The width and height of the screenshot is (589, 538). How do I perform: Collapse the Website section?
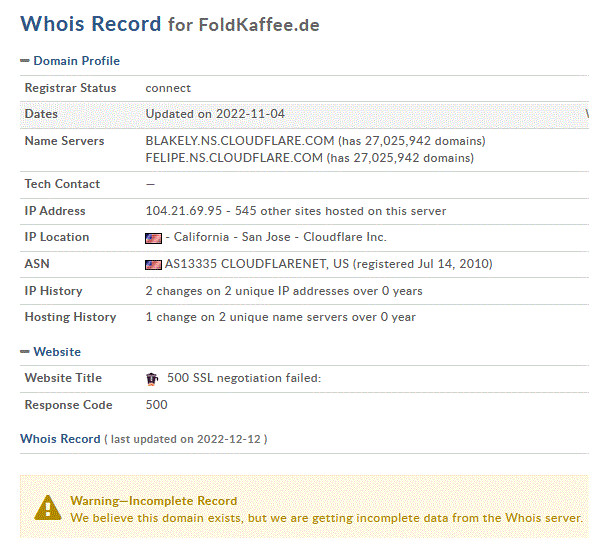(x=51, y=352)
